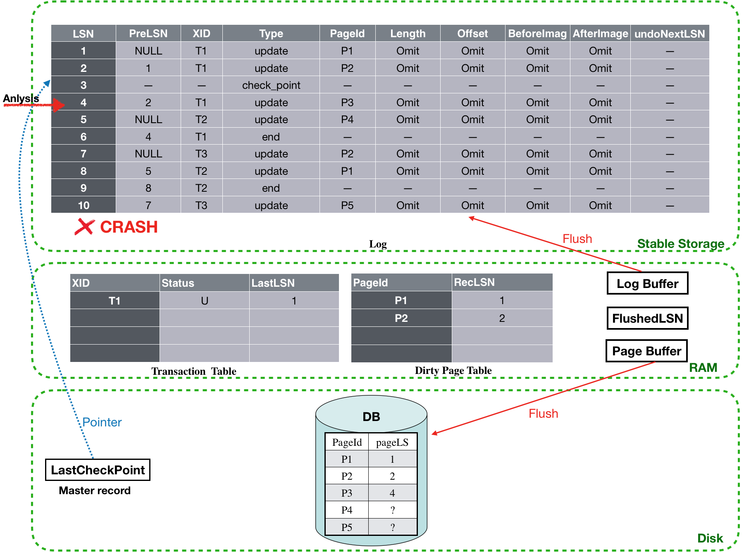756x552 pixels.
Task: Select the Status column header
Action: click(x=205, y=283)
